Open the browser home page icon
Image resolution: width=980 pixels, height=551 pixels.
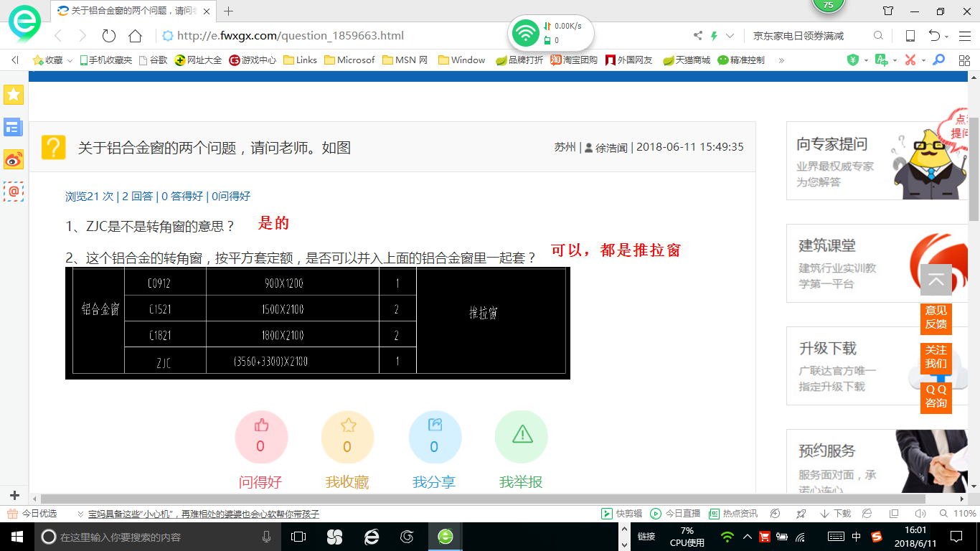(x=135, y=36)
